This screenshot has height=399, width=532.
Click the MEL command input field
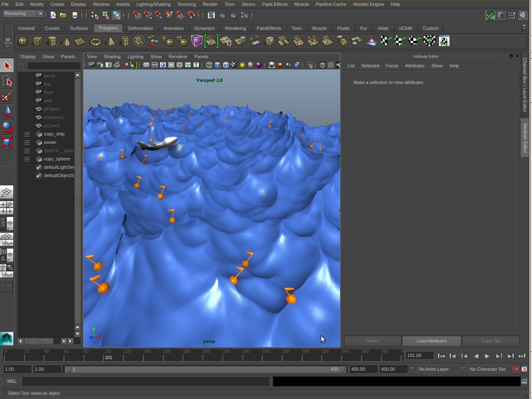click(x=145, y=381)
